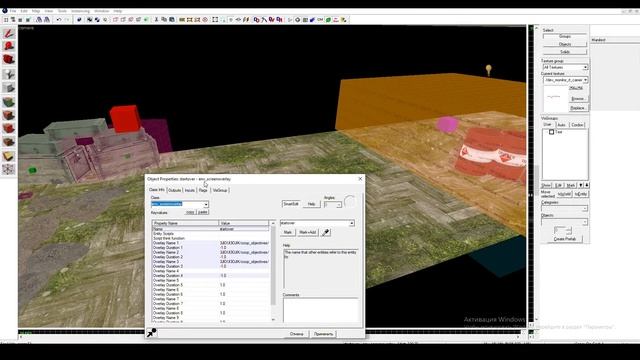This screenshot has width=640, height=360.
Task: Click the Keyvalues copy button
Action: pos(190,212)
